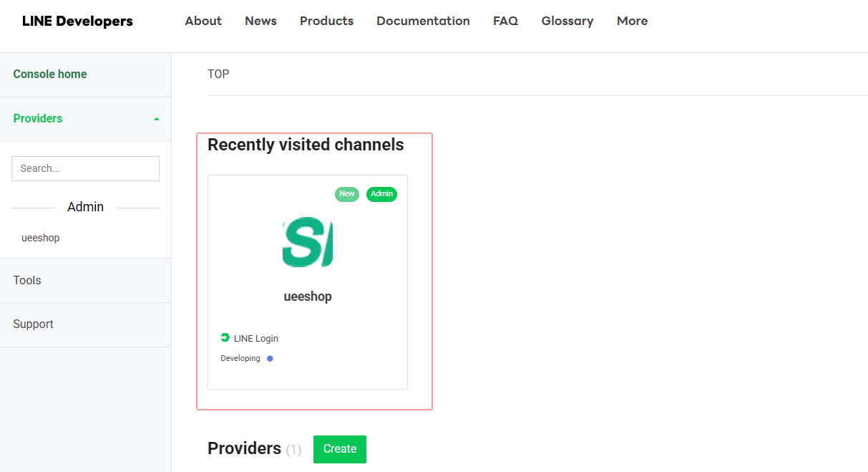Click the LINE Login green icon

click(x=225, y=338)
